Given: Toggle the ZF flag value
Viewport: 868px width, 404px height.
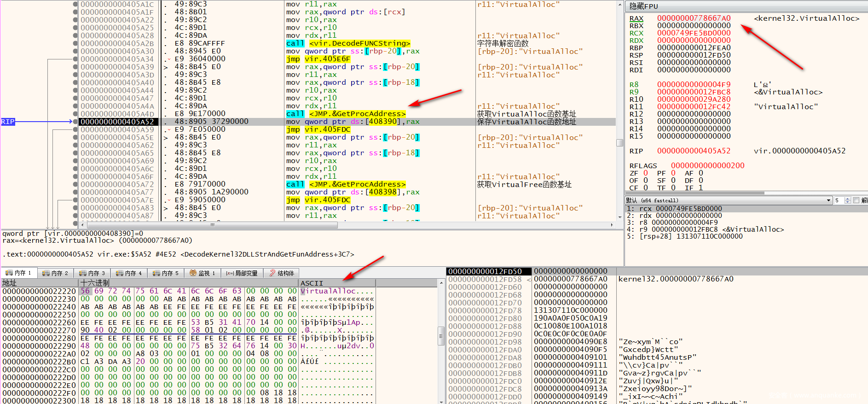Looking at the screenshot, I should (x=646, y=173).
